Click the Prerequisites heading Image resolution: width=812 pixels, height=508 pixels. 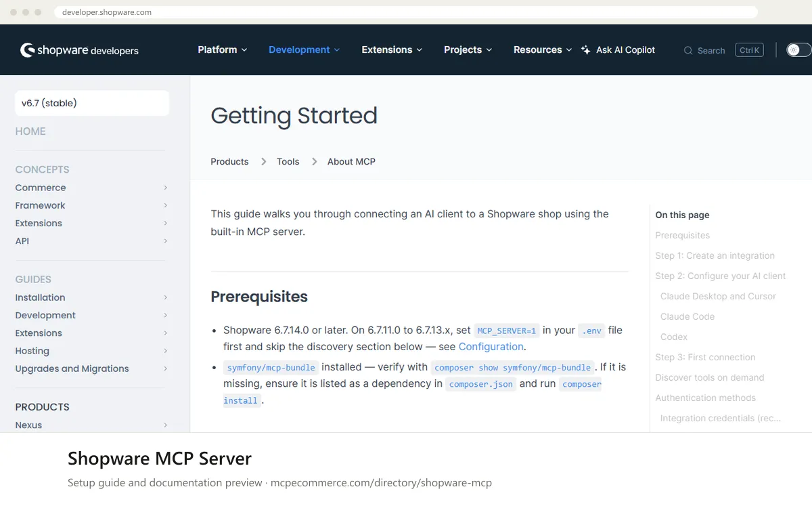point(259,297)
